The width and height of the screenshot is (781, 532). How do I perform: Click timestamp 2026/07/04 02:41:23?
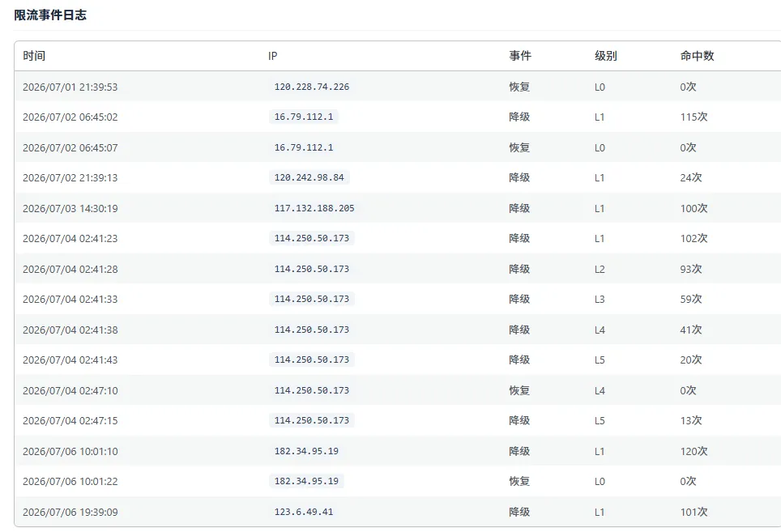click(x=70, y=238)
